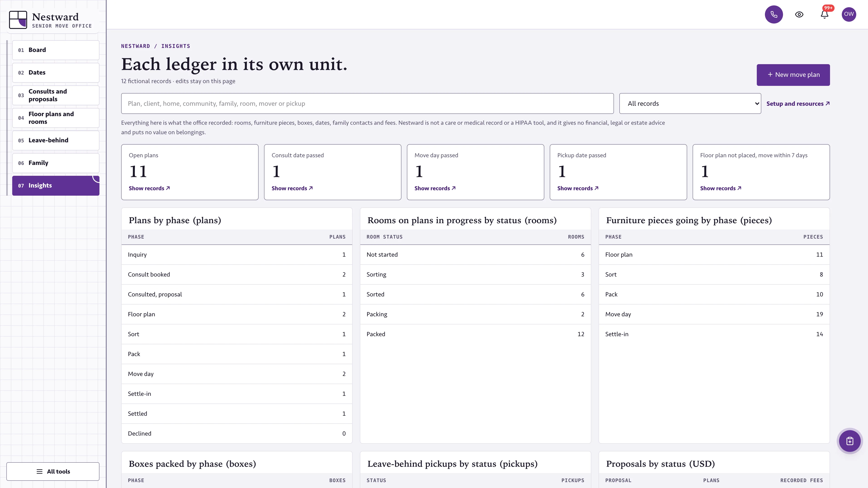Navigate to Floor plans and rooms

click(x=56, y=117)
